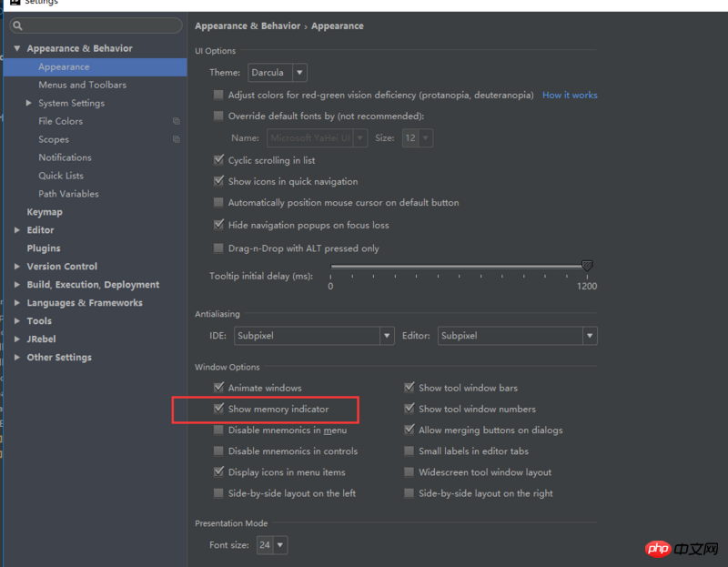The height and width of the screenshot is (567, 728).
Task: Click Appearance & Behavior in the breadcrumb
Action: tap(248, 26)
